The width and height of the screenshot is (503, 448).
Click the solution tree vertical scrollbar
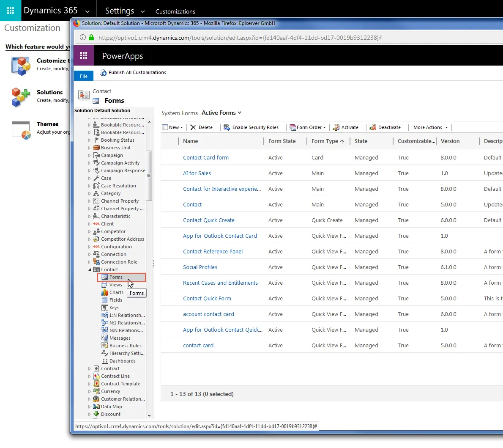pos(149,176)
